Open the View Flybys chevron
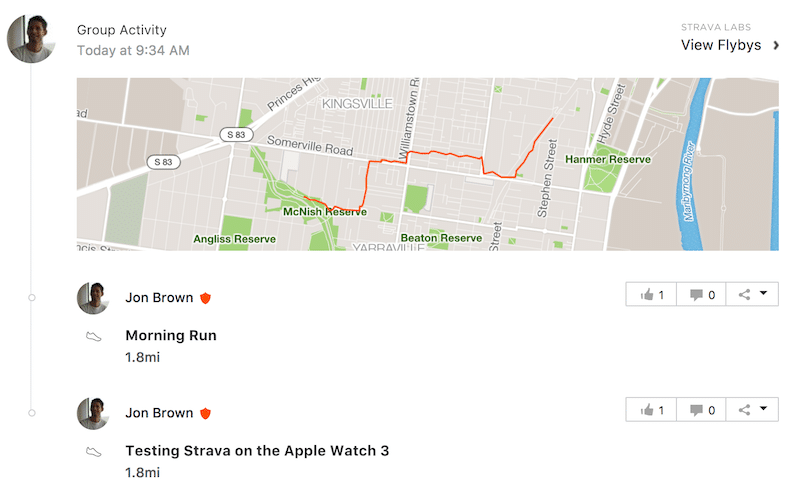Viewport: 800px width, 501px height. pos(776,45)
